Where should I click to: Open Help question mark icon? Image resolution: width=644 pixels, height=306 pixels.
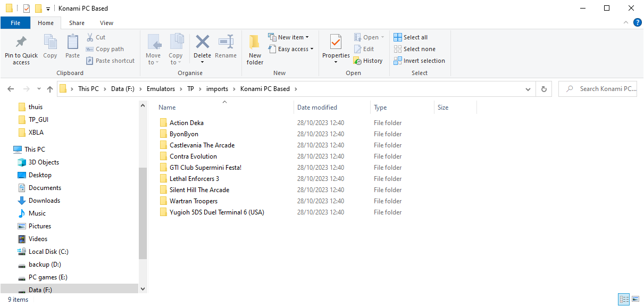click(x=637, y=23)
